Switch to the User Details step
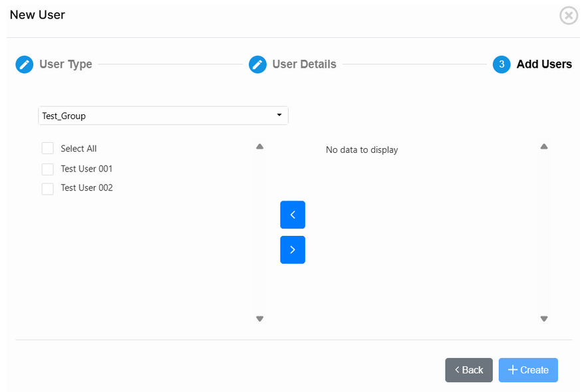Screen dimensions: 586x392 (x=304, y=64)
